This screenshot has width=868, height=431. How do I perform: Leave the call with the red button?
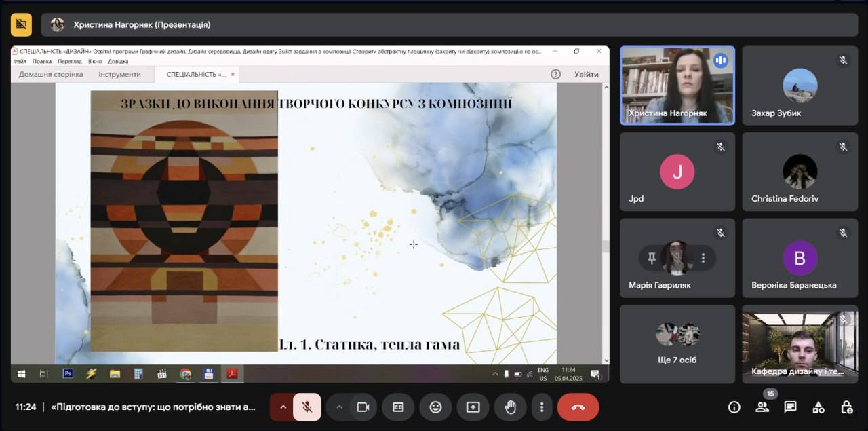point(578,407)
